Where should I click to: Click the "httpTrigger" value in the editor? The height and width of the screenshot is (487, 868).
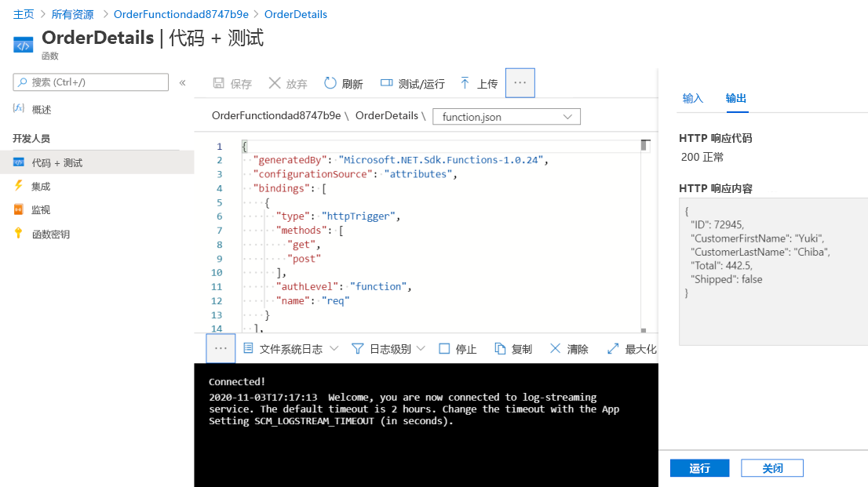[x=359, y=216]
